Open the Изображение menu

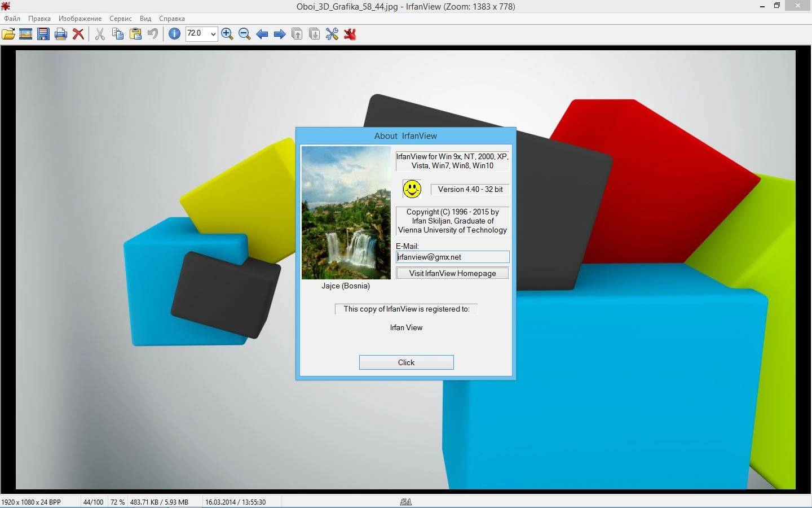(80, 19)
